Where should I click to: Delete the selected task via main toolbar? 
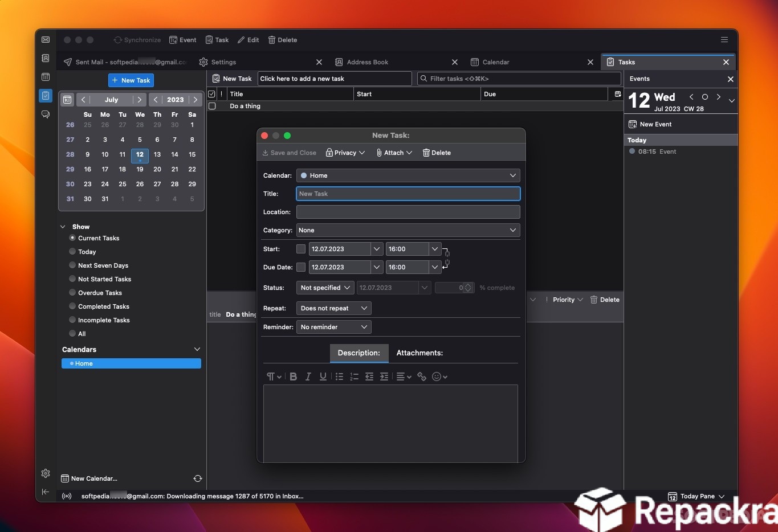[x=283, y=40]
